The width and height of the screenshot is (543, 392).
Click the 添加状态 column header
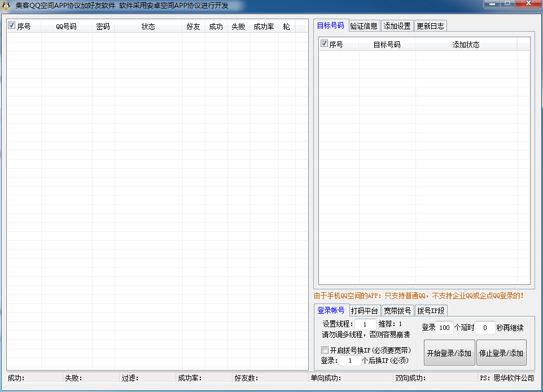466,45
